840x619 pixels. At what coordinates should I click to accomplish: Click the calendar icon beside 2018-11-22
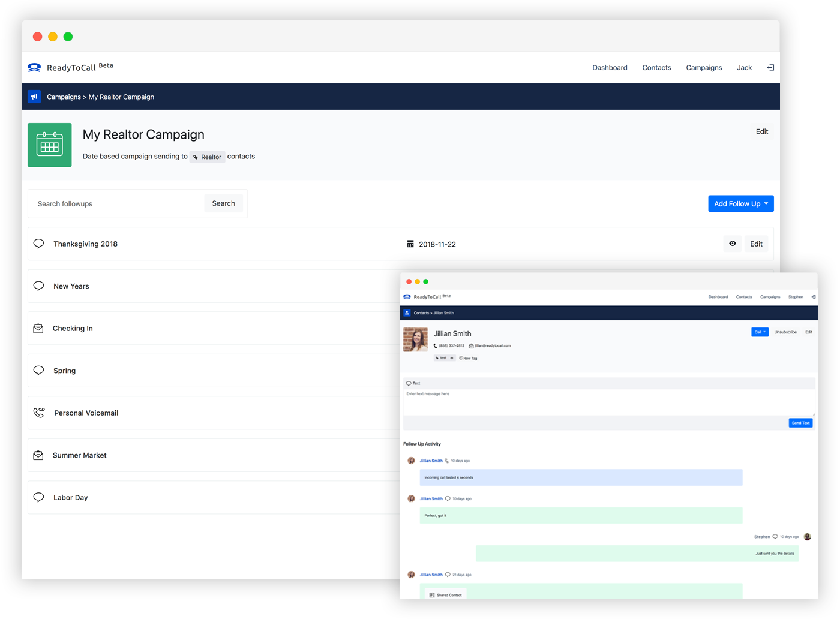pyautogui.click(x=410, y=244)
